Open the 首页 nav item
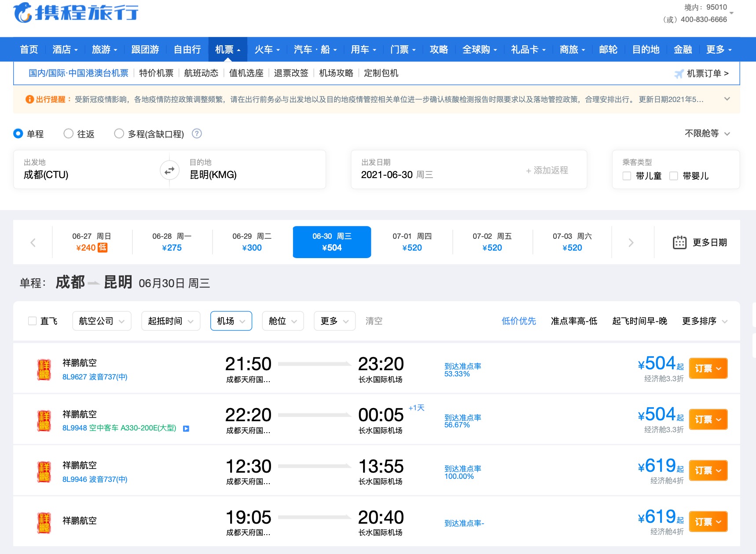The width and height of the screenshot is (756, 554). tap(29, 49)
